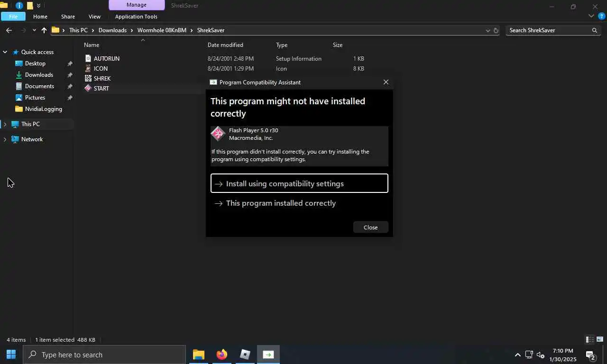607x364 pixels.
Task: Launch Firefox from the taskbar
Action: pyautogui.click(x=221, y=355)
